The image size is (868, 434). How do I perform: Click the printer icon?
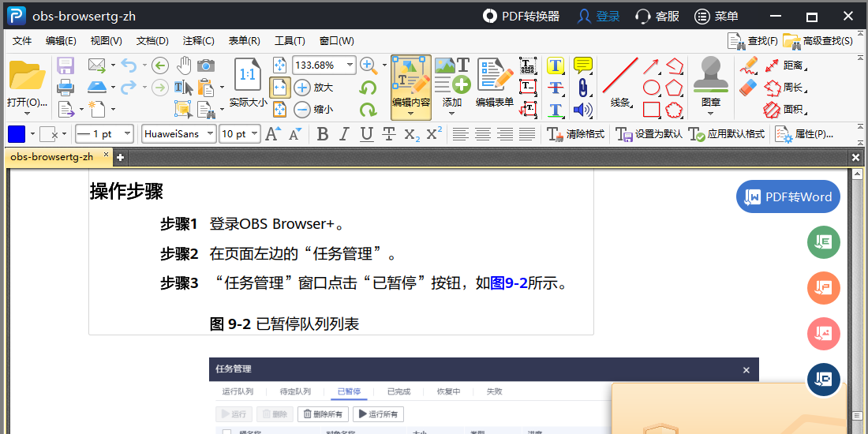pyautogui.click(x=65, y=88)
